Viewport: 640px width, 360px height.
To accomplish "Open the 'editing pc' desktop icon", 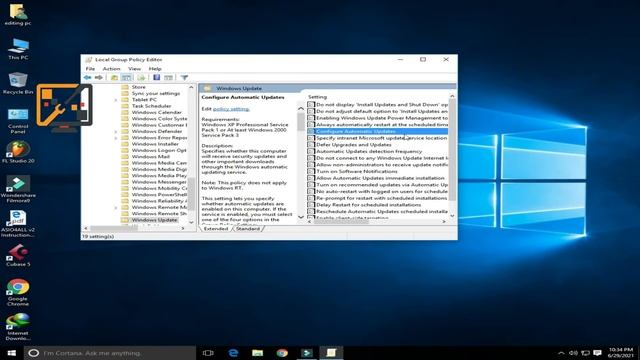I will coord(18,15).
